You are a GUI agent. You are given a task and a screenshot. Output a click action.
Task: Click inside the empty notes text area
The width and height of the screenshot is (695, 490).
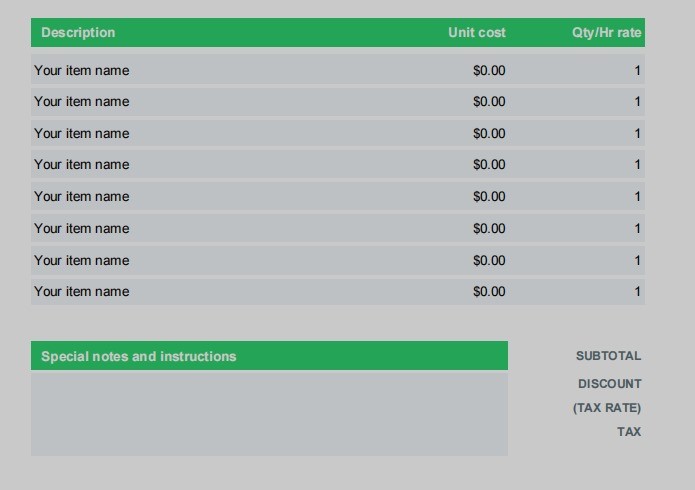(x=269, y=413)
